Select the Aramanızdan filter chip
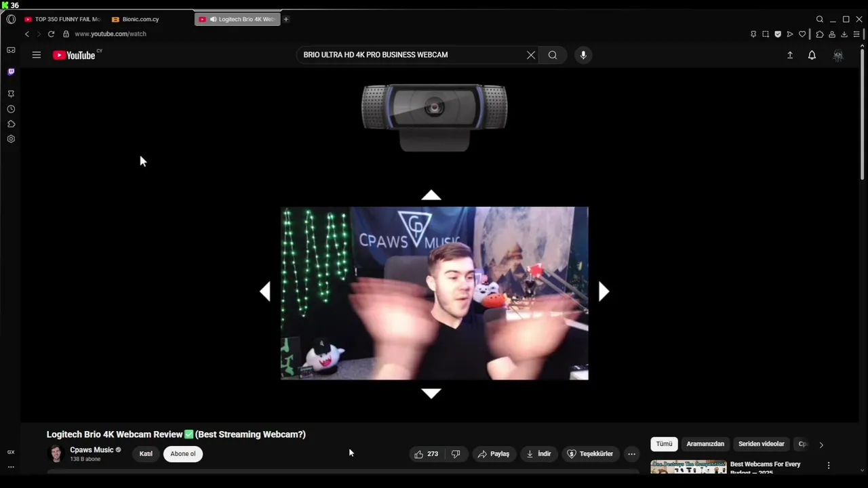The image size is (868, 488). pos(705,444)
